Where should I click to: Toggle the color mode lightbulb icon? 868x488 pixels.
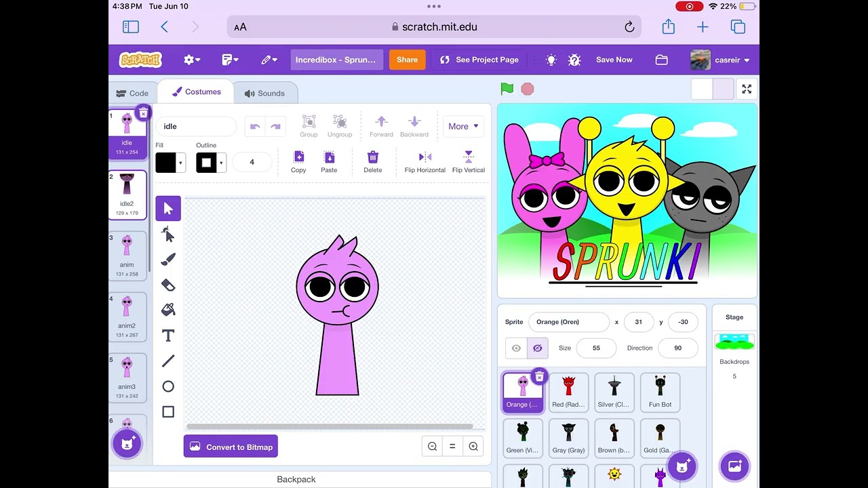click(551, 60)
